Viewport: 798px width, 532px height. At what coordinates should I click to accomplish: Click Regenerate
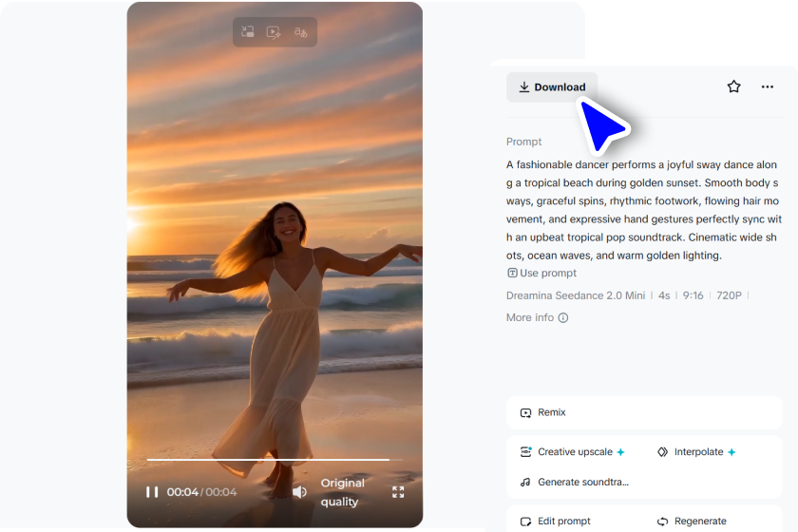[692, 522]
